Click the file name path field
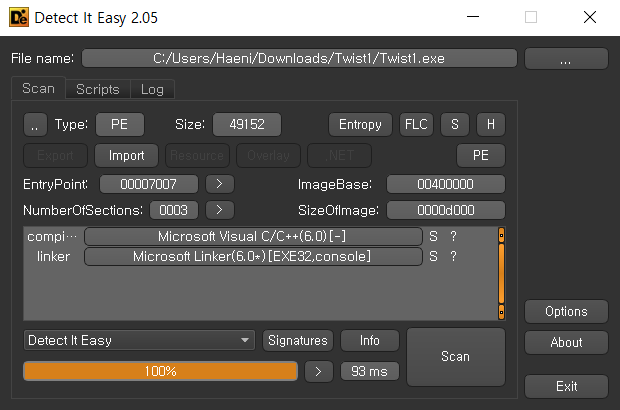 point(299,59)
